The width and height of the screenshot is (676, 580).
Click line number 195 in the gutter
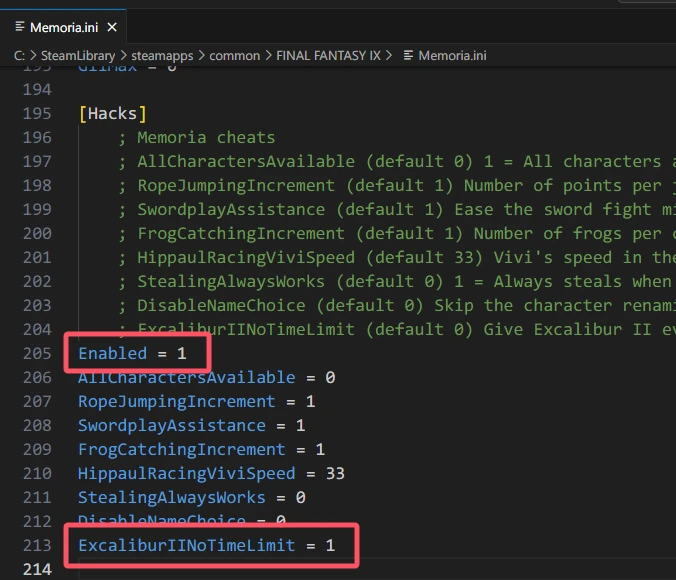click(37, 114)
